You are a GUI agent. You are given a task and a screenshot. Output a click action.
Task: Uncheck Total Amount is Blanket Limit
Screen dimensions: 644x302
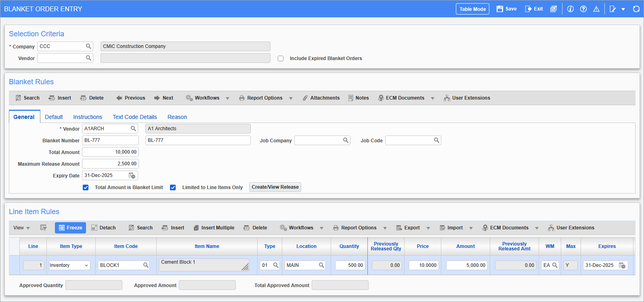click(x=86, y=187)
